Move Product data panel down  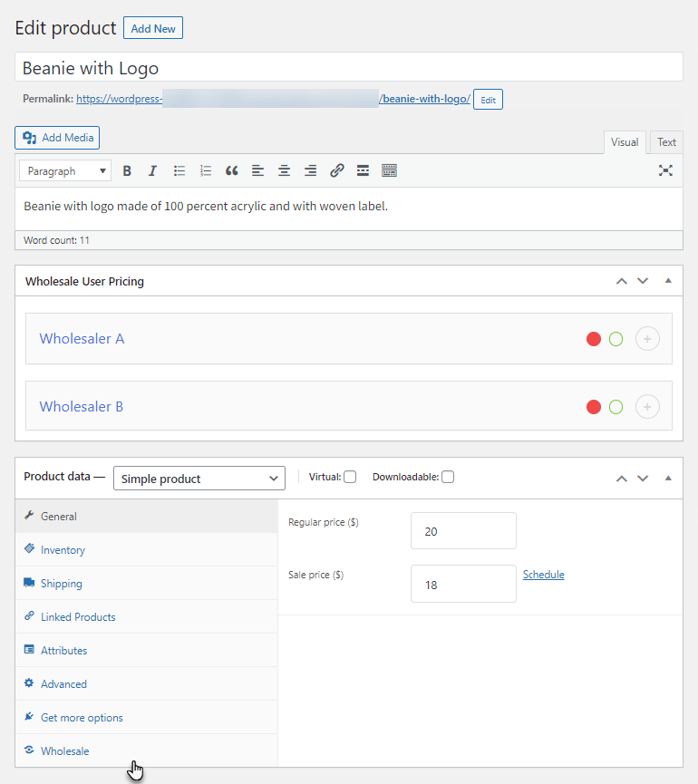(x=643, y=479)
